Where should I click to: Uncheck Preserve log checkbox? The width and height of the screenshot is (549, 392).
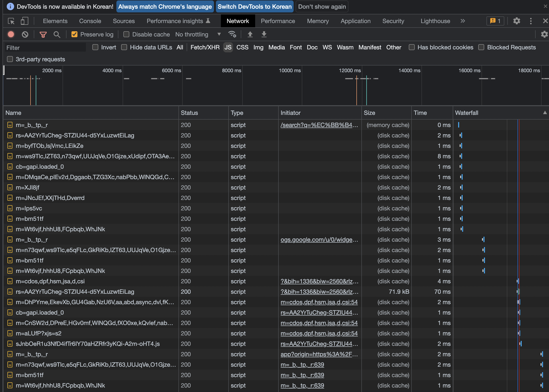point(74,34)
